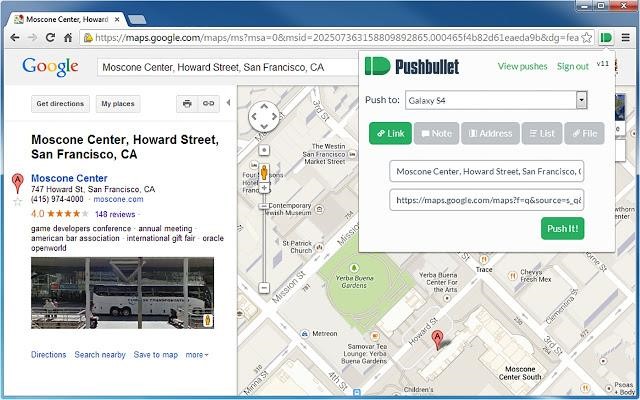The image size is (640, 400).
Task: Click the Get directions button
Action: coord(60,104)
